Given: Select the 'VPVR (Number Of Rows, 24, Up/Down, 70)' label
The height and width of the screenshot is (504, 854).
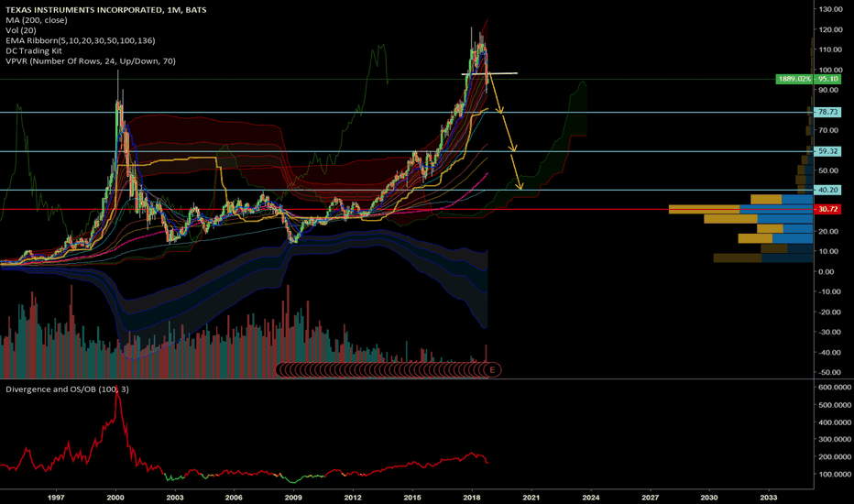Looking at the screenshot, I should (x=91, y=61).
